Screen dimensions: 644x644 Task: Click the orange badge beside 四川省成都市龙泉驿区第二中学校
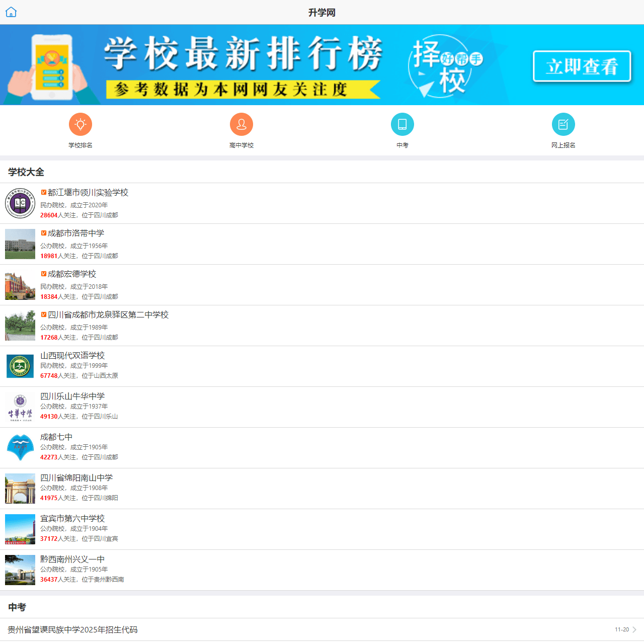coord(44,314)
